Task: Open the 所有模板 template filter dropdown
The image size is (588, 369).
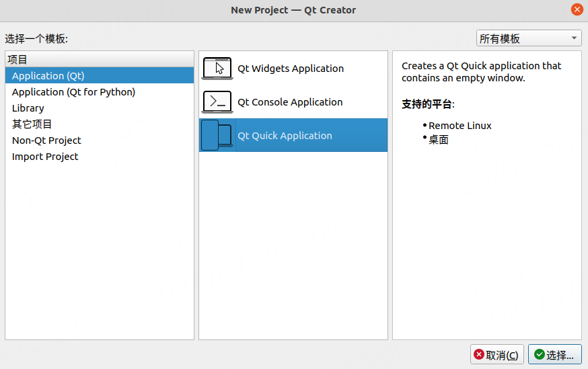Action: click(x=529, y=38)
